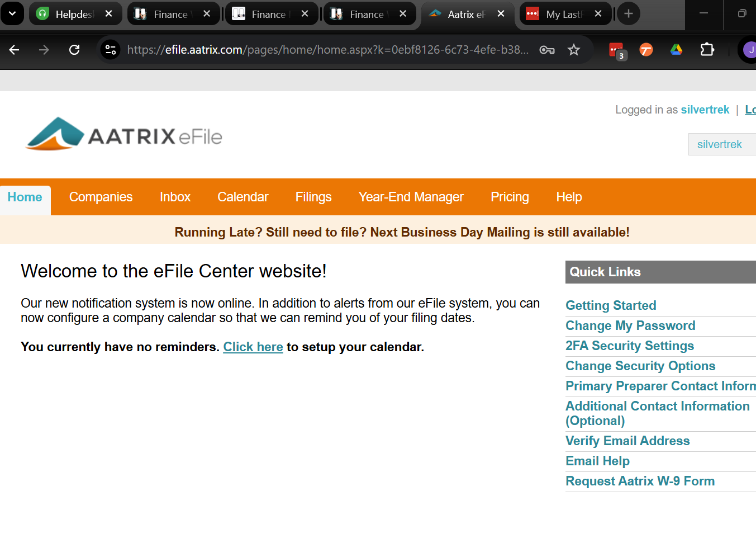The image size is (756, 538).
Task: Open the Inbox menu item
Action: coord(175,197)
